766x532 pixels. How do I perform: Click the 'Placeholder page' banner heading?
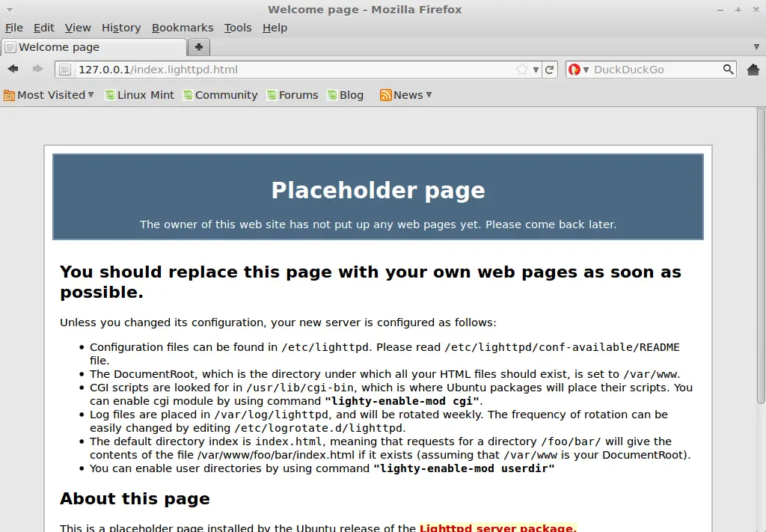(378, 190)
